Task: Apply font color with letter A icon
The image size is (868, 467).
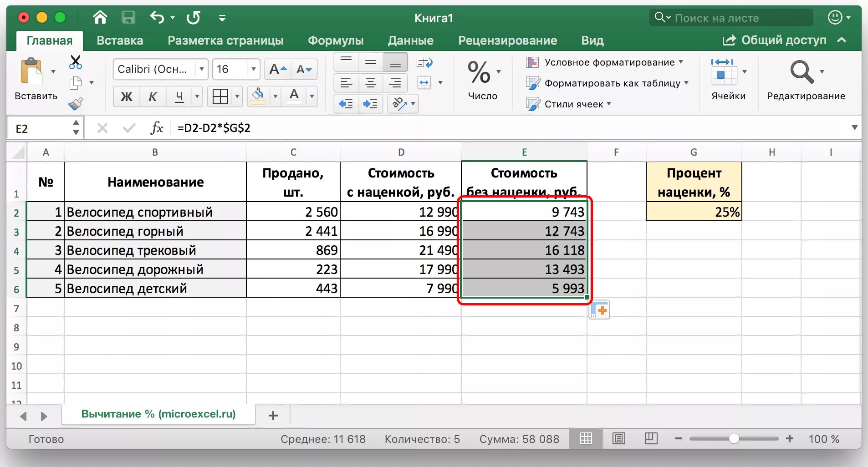Action: [x=295, y=96]
